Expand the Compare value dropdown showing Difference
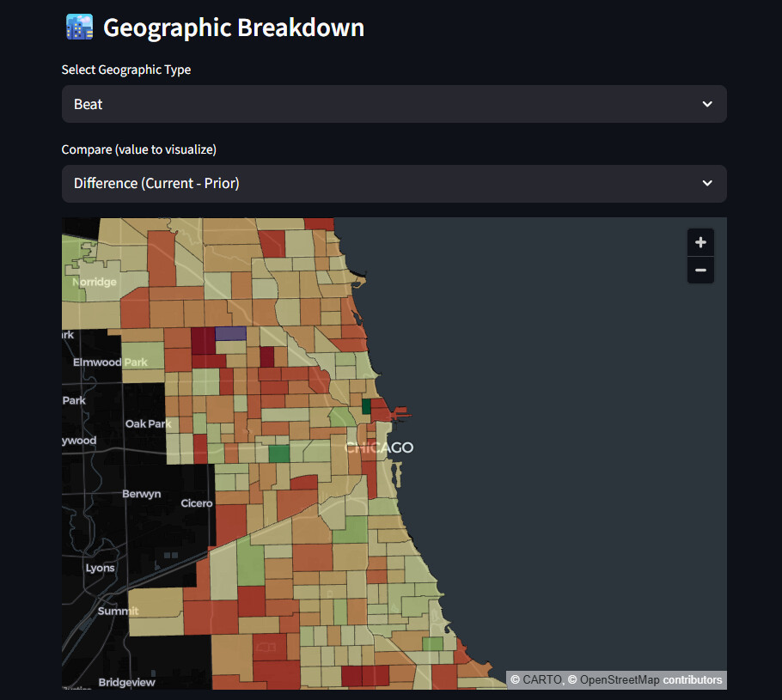This screenshot has width=782, height=700. [394, 184]
